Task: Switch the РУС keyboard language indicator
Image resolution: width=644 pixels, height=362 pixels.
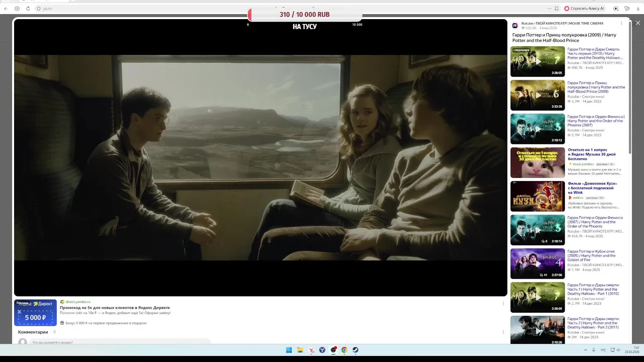Action: click(603, 350)
